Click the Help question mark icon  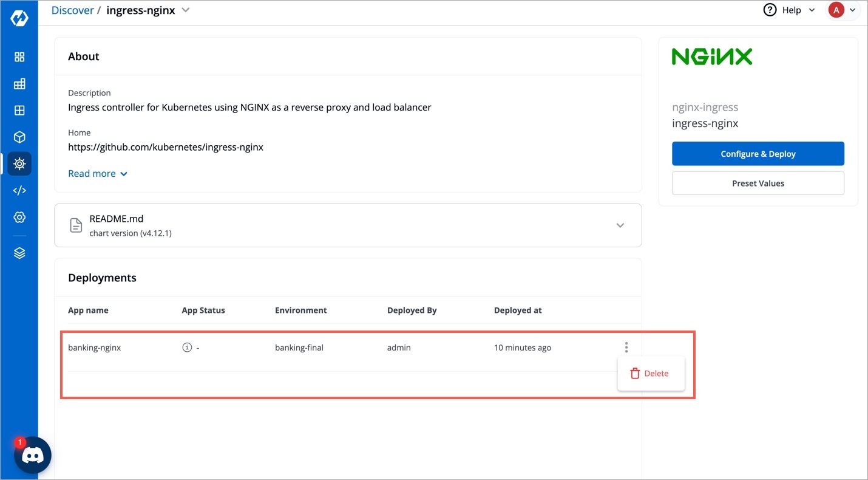click(770, 10)
